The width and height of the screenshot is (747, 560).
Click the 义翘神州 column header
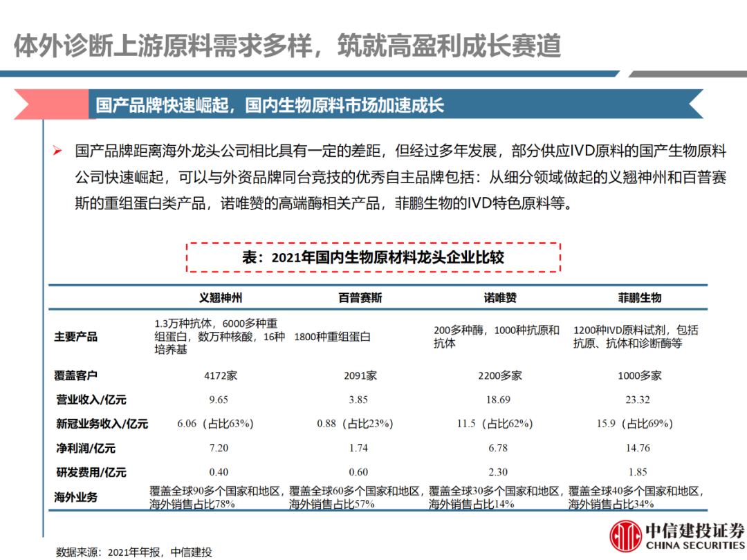point(221,298)
